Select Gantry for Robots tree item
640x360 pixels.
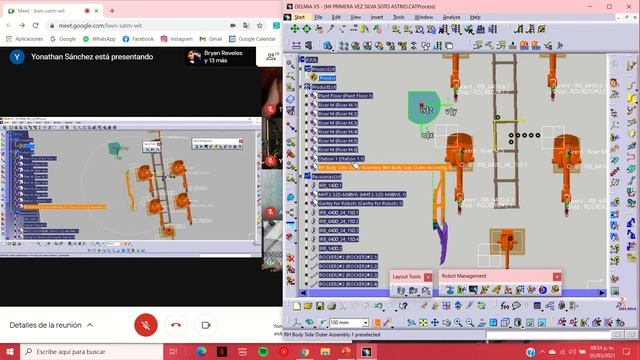coord(360,203)
